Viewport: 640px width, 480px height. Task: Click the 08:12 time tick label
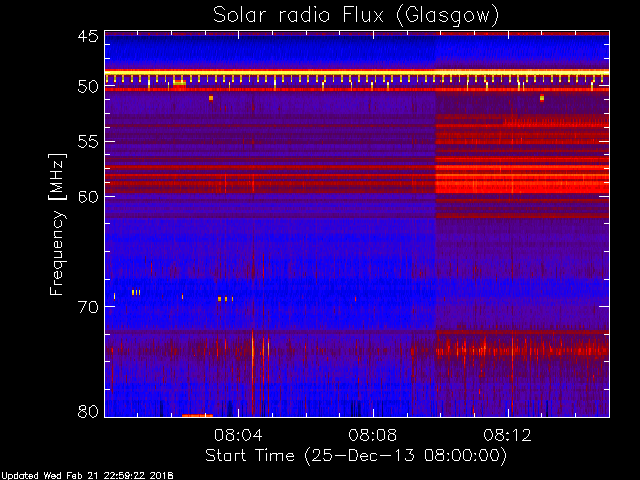pyautogui.click(x=507, y=435)
